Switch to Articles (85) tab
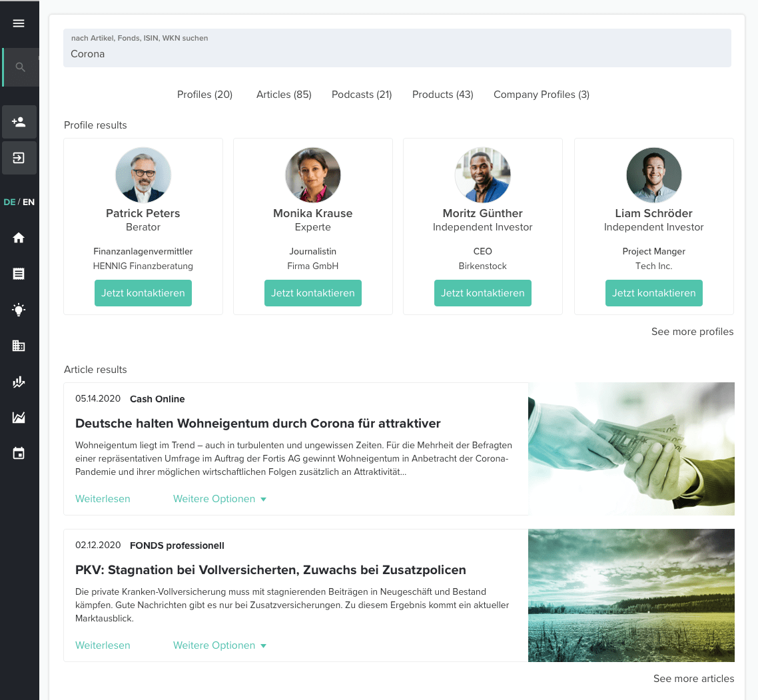This screenshot has width=758, height=700. coord(284,95)
